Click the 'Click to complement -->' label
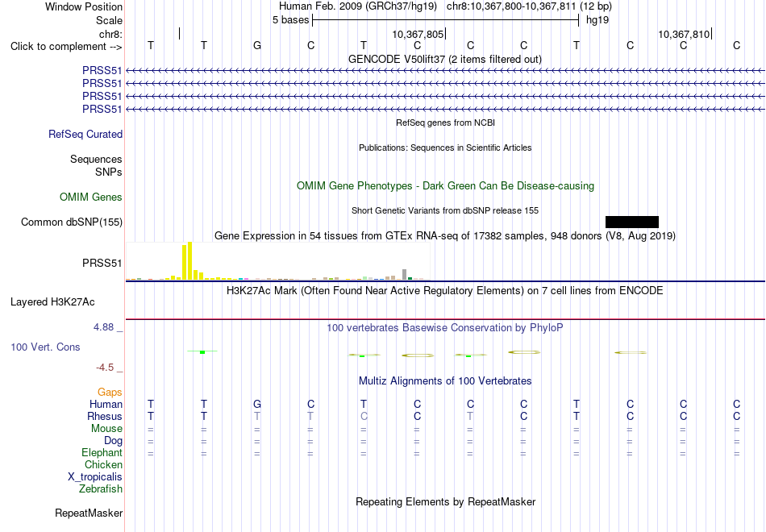The width and height of the screenshot is (766, 532). (66, 47)
